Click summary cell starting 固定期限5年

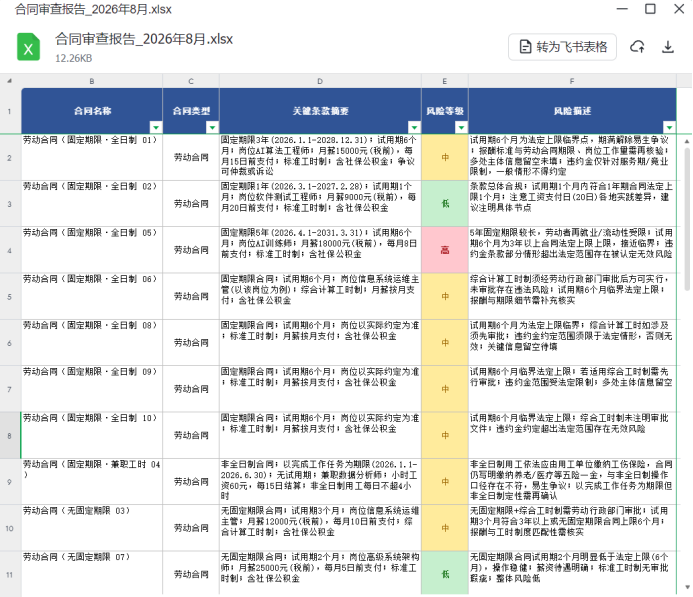(320, 250)
